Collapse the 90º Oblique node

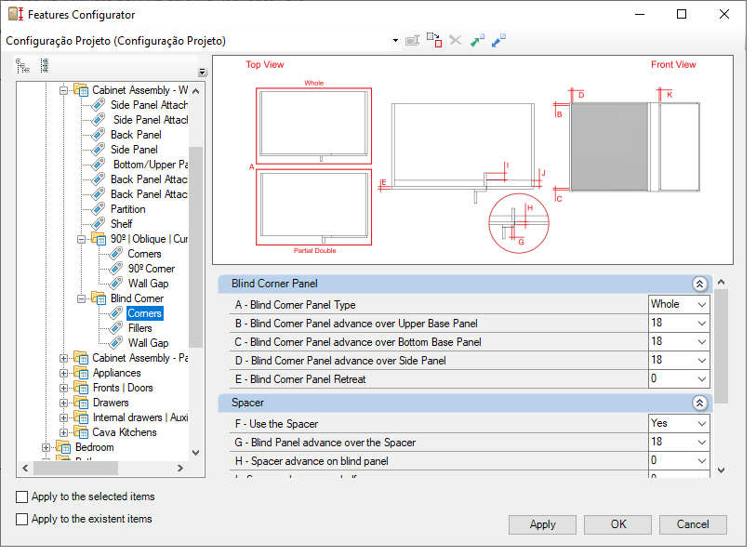(x=82, y=239)
